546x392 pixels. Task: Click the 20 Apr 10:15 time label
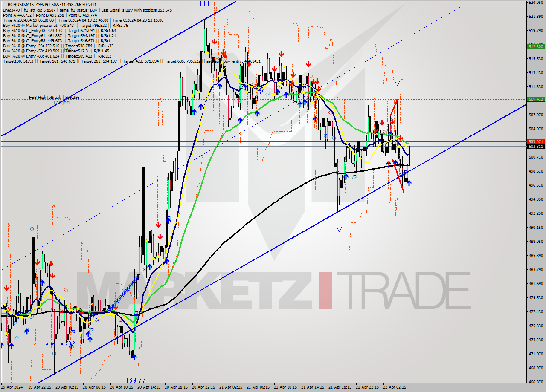click(x=122, y=388)
